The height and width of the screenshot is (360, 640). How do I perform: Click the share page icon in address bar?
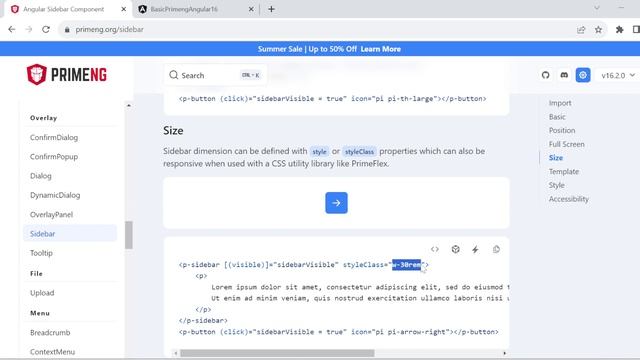(581, 29)
